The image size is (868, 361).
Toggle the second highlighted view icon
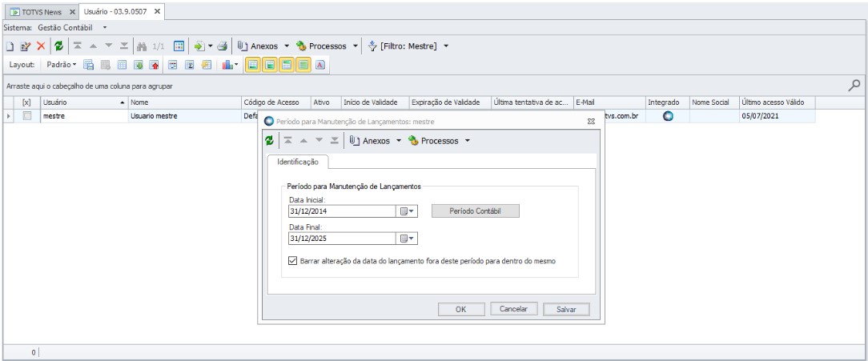[270, 65]
